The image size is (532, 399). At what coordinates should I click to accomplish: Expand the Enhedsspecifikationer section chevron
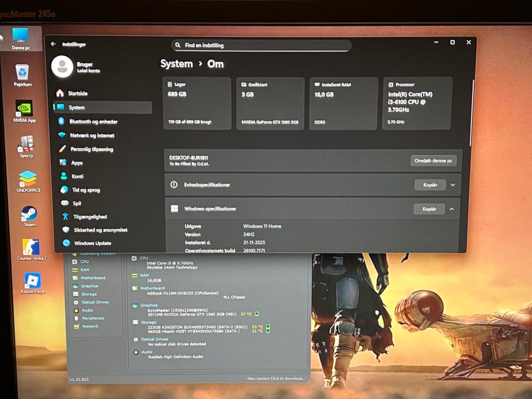tap(453, 185)
